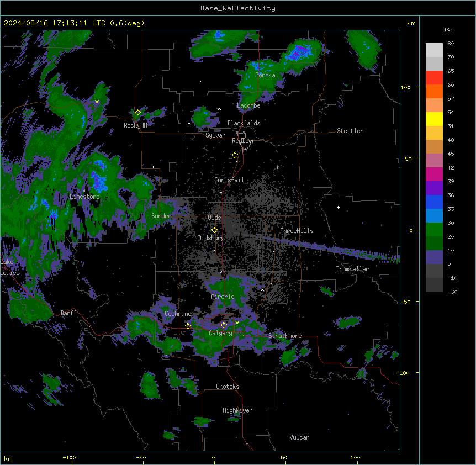
Task: Click the ThreeHills label
Action: pyautogui.click(x=297, y=231)
